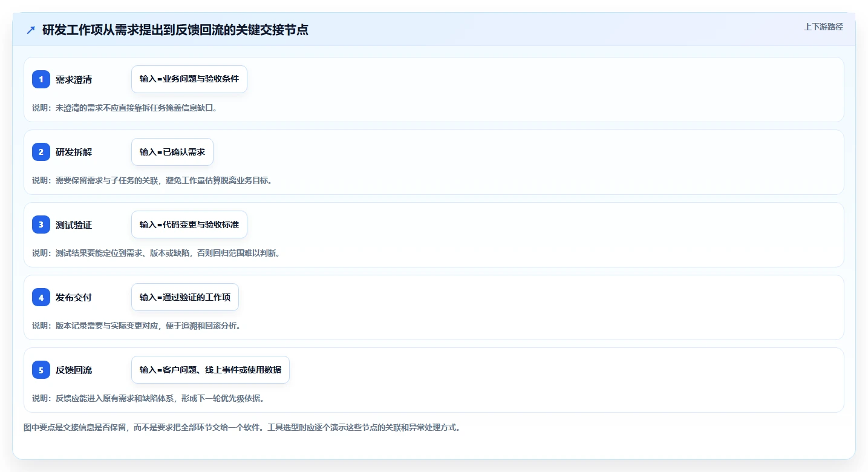This screenshot has width=868, height=472.
Task: Click the 输入=已确认需求 chip
Action: (x=172, y=152)
